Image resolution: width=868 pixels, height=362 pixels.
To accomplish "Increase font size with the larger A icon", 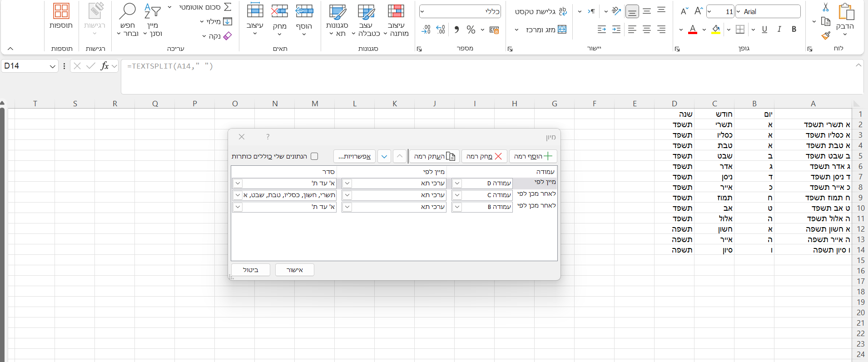I will click(x=699, y=11).
